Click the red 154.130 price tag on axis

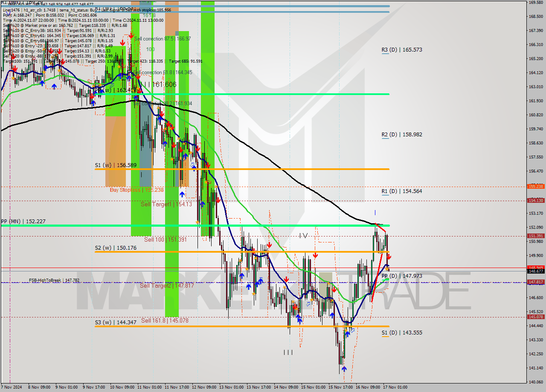coord(536,201)
